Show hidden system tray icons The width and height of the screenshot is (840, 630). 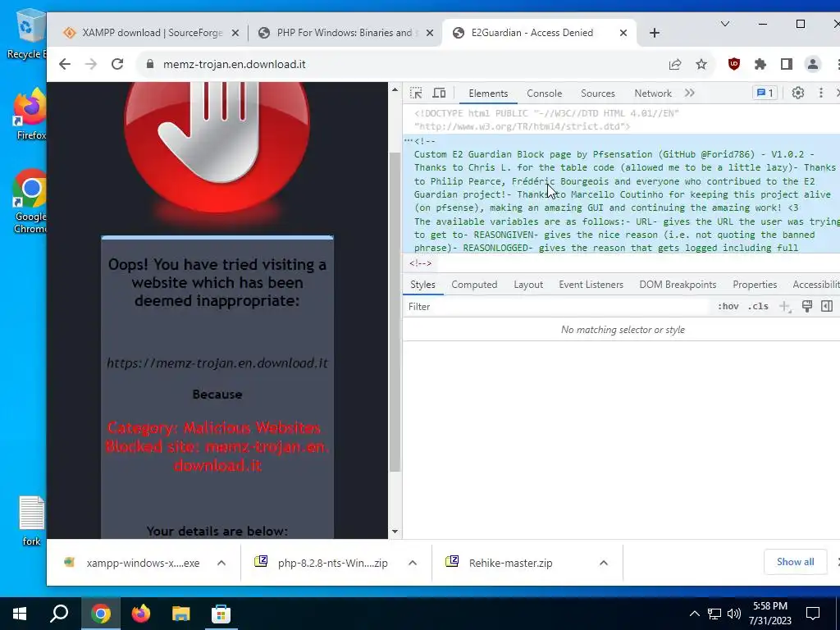(694, 614)
